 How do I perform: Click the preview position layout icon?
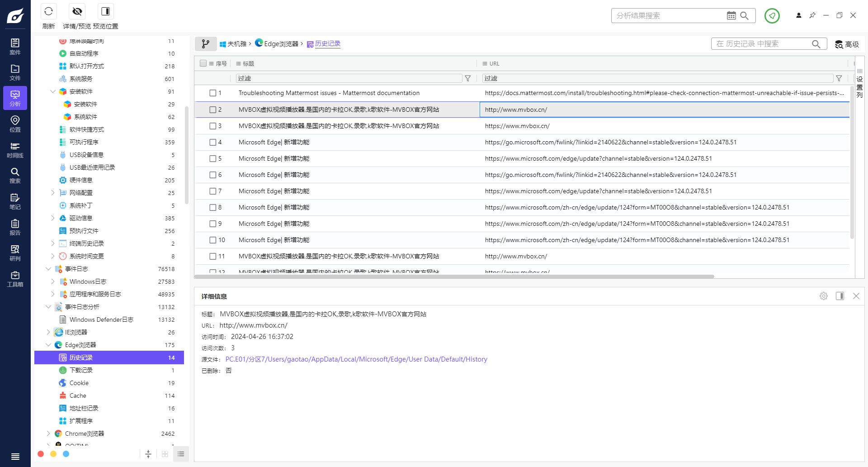105,11
